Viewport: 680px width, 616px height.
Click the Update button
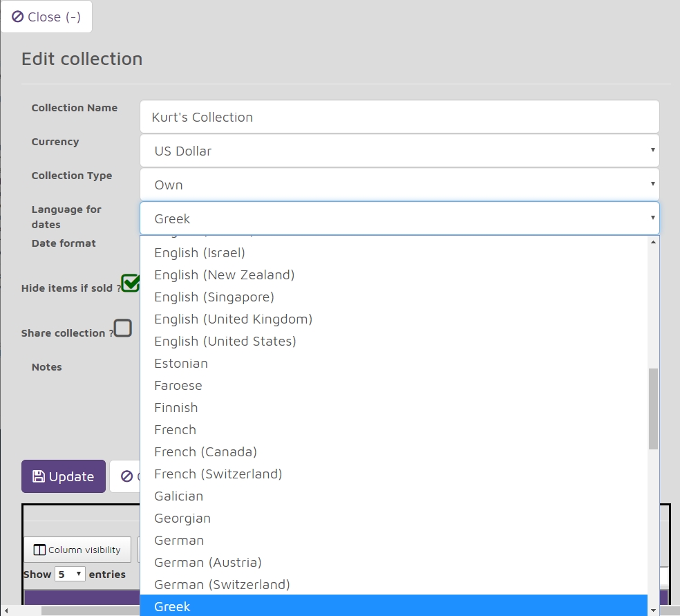click(x=64, y=476)
